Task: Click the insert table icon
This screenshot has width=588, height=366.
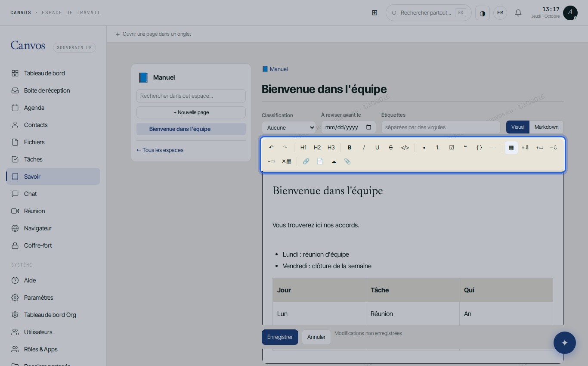Action: tap(511, 148)
